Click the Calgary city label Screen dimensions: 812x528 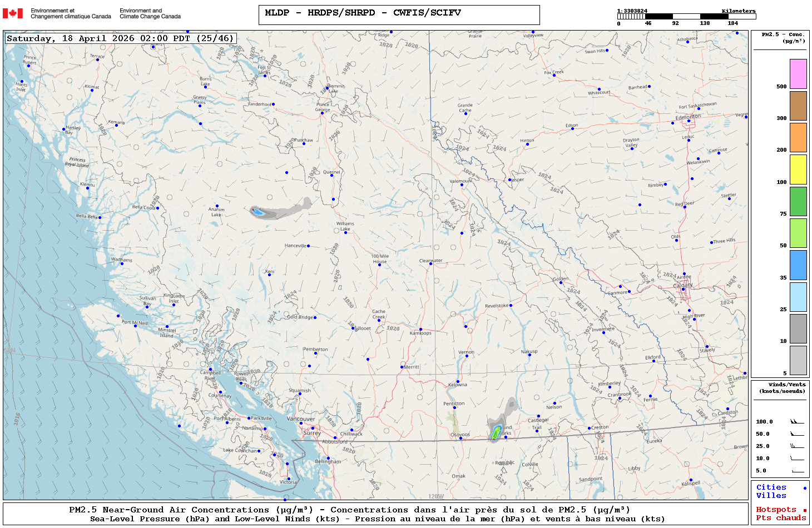tap(683, 286)
